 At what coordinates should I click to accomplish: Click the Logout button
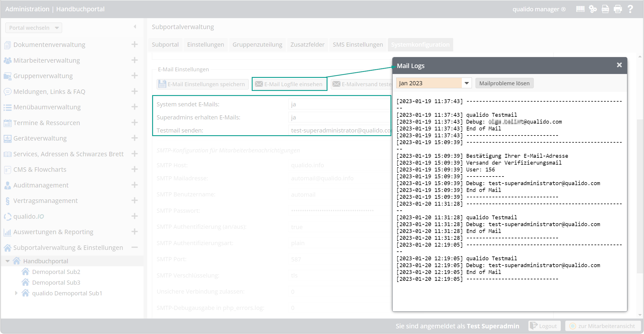tap(544, 326)
